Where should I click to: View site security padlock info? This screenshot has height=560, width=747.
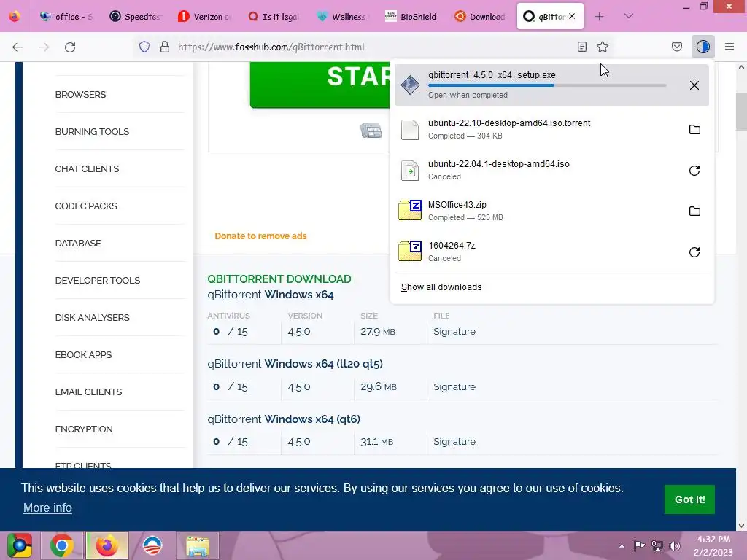pos(165,47)
